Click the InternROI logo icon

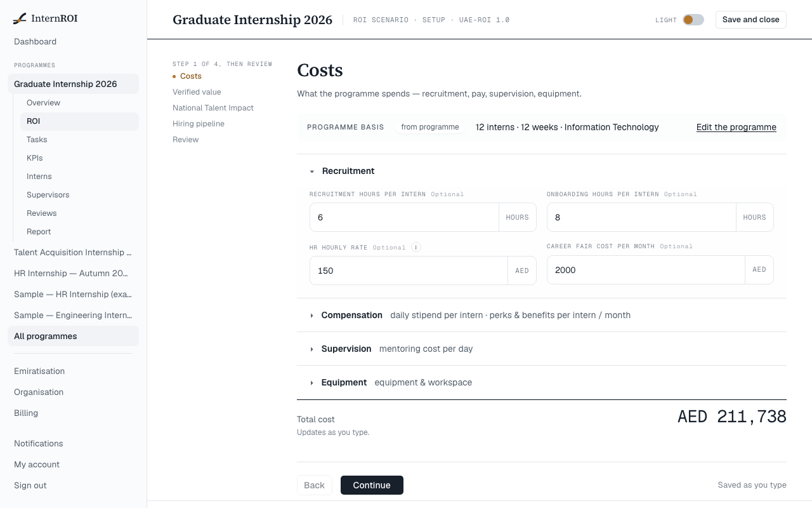20,18
